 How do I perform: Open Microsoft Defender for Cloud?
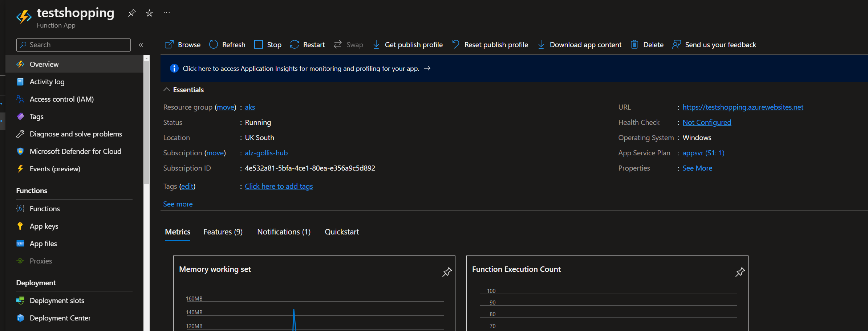pos(75,151)
